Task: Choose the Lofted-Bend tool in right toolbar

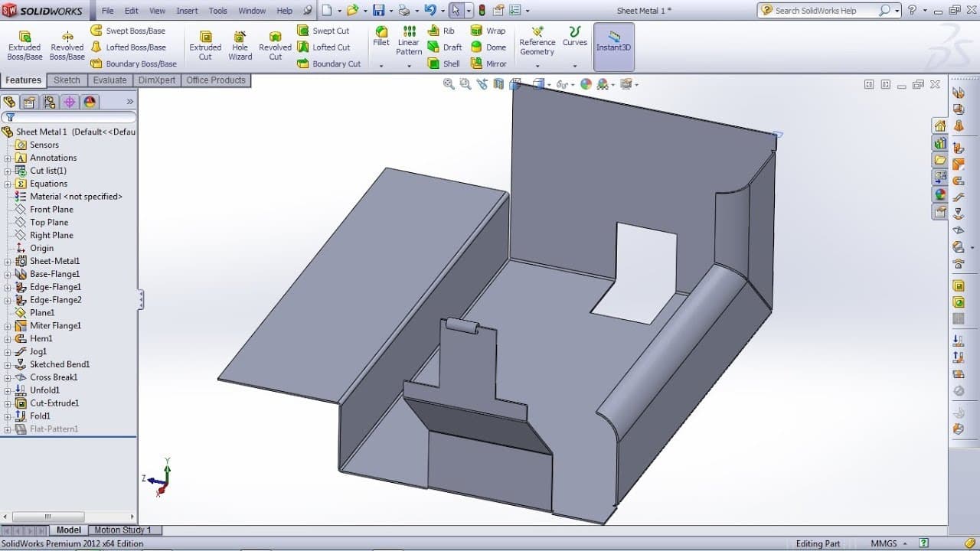Action: [x=959, y=126]
